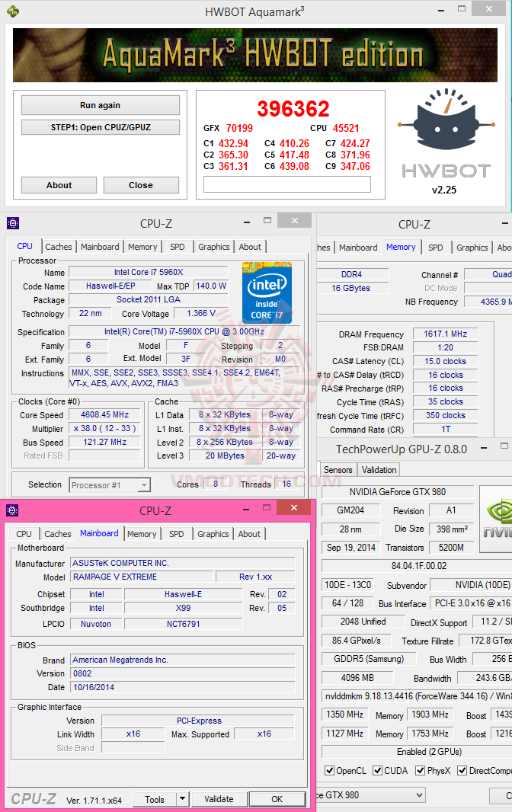The image size is (512, 812).
Task: Open About tab in top-left CPU-Z window
Action: pyautogui.click(x=250, y=247)
